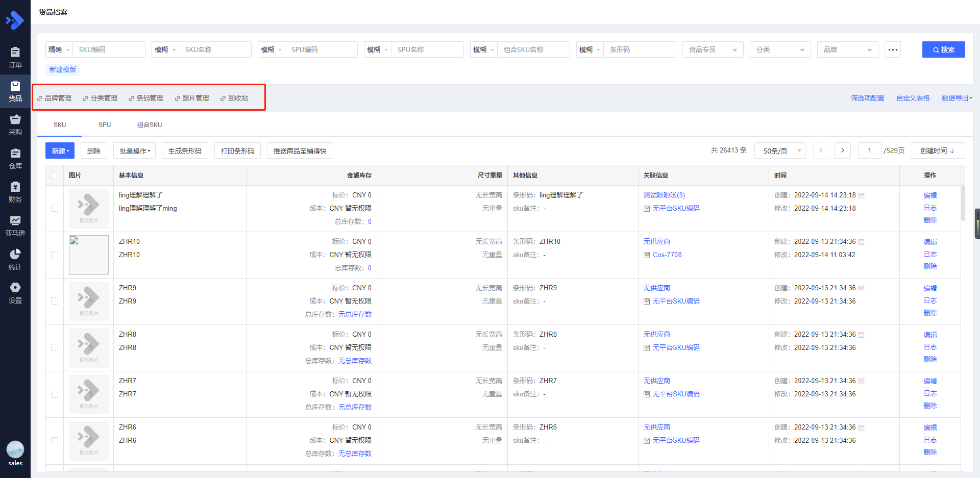This screenshot has height=478, width=980.
Task: Click the ZHR10 product image thumbnail
Action: 89,255
